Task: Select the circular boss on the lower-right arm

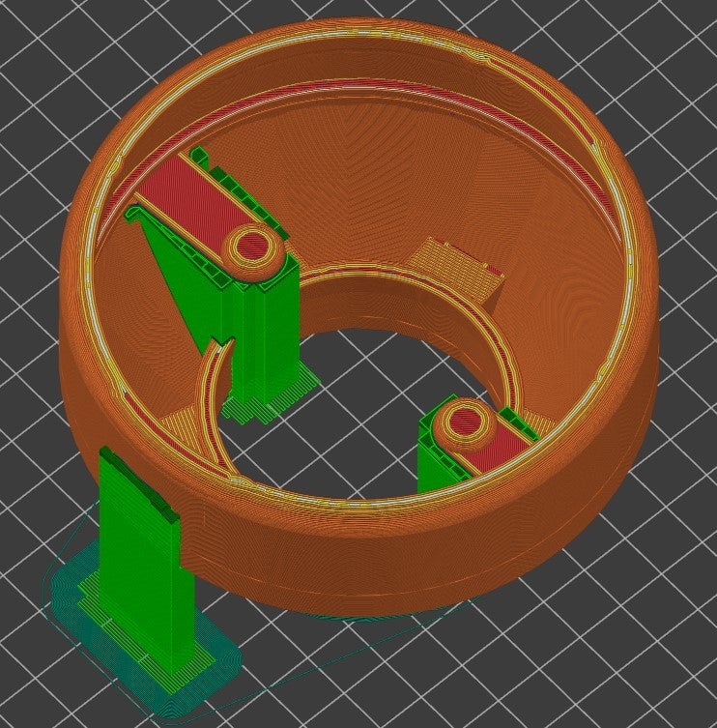Action: coord(463,425)
